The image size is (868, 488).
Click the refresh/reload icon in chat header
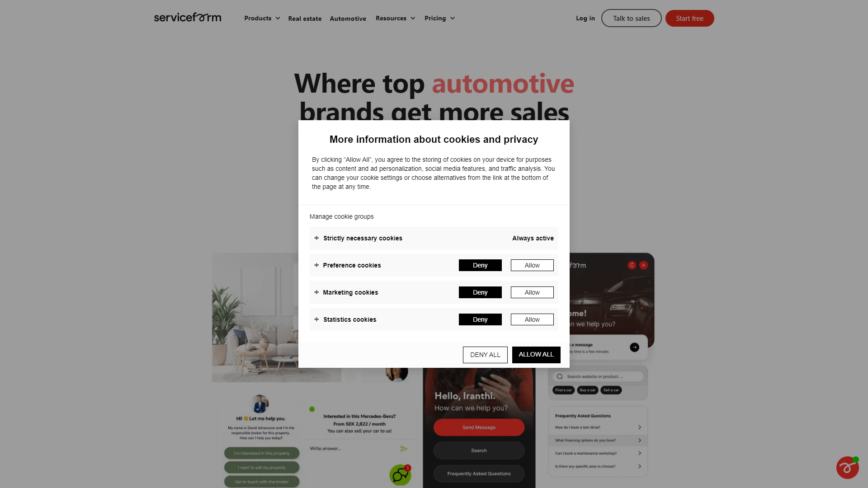[x=632, y=264]
